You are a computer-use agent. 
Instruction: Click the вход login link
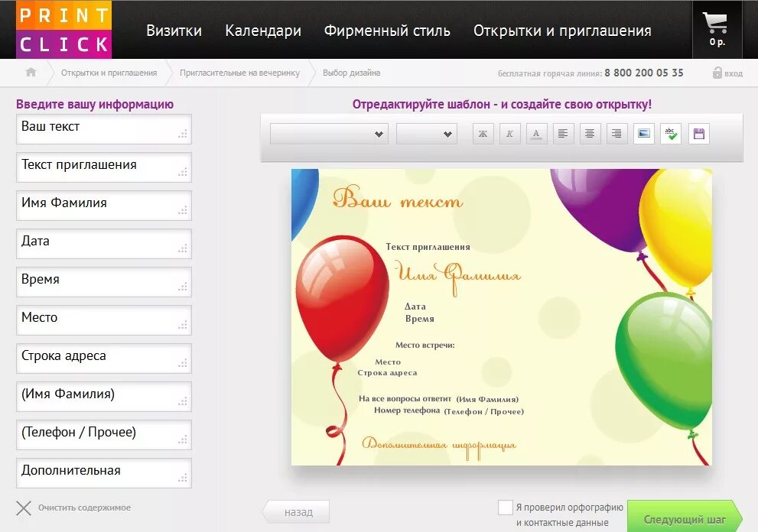[734, 73]
